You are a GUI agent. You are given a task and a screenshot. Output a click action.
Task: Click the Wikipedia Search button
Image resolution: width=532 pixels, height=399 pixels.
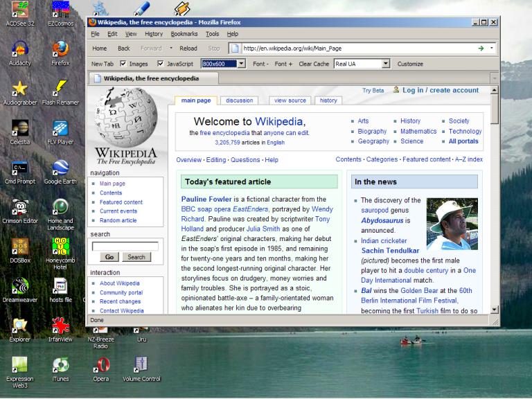click(136, 257)
